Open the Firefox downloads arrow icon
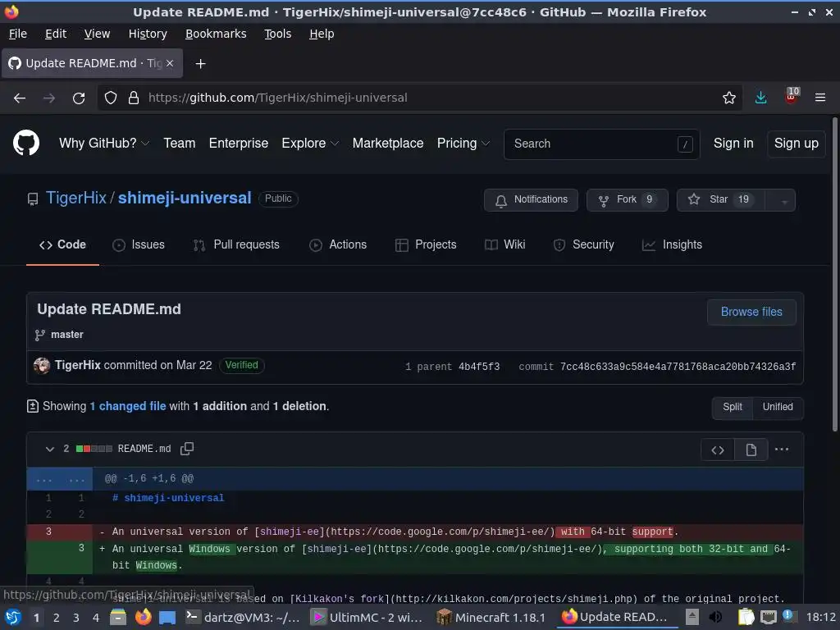This screenshot has height=630, width=840. [760, 98]
